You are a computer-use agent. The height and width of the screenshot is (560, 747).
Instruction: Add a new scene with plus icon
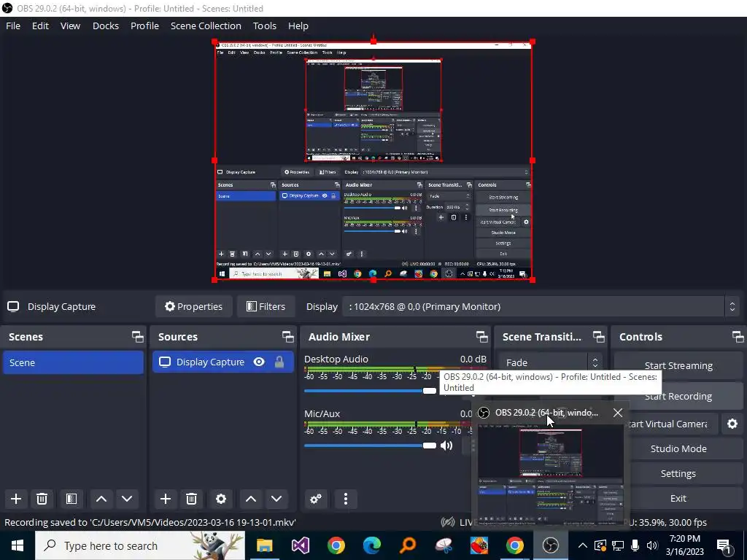[16, 499]
